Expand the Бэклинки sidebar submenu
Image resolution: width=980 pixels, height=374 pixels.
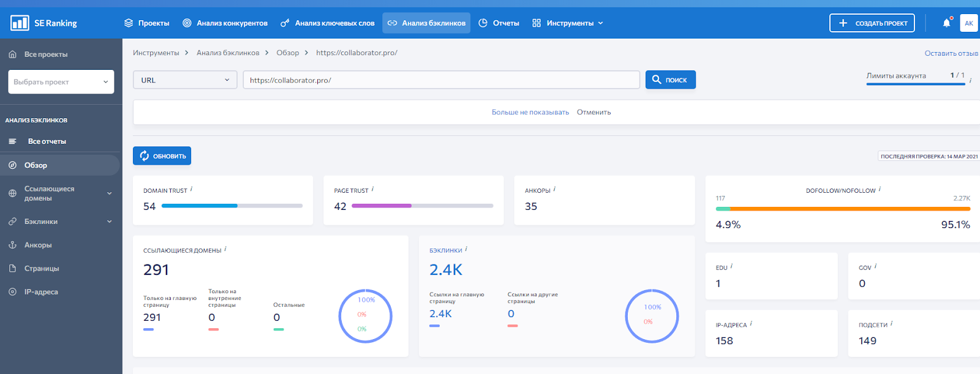110,222
